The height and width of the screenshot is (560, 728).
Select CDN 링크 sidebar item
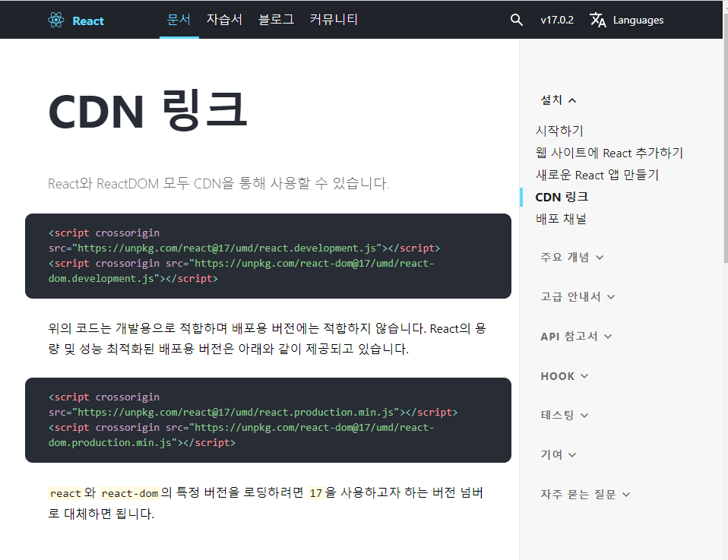coord(562,197)
